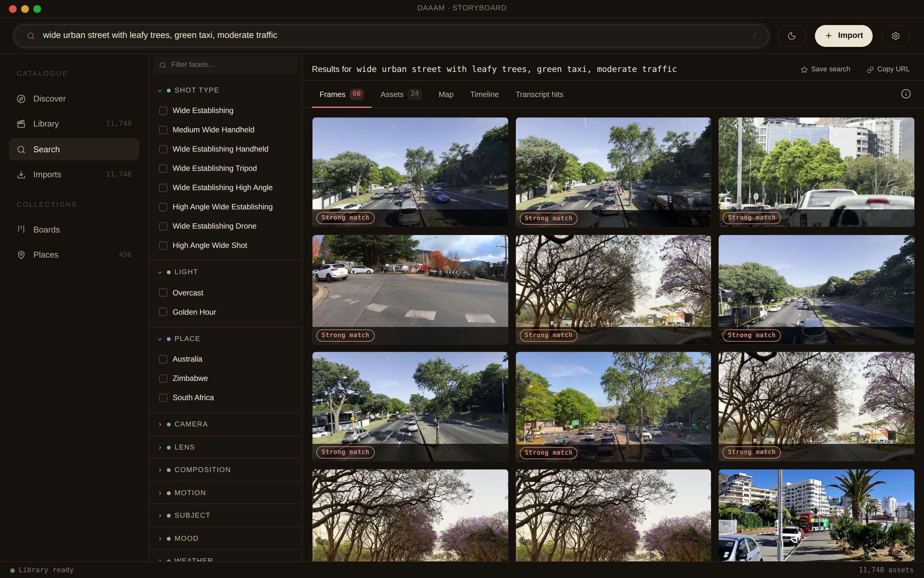
Task: Check the Wide Establishing facet
Action: pyautogui.click(x=163, y=111)
